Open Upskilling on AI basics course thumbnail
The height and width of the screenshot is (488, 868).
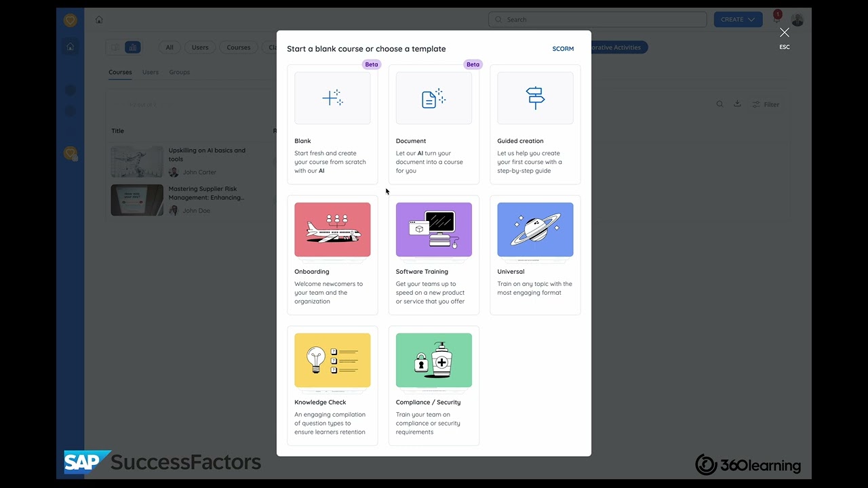pos(138,162)
